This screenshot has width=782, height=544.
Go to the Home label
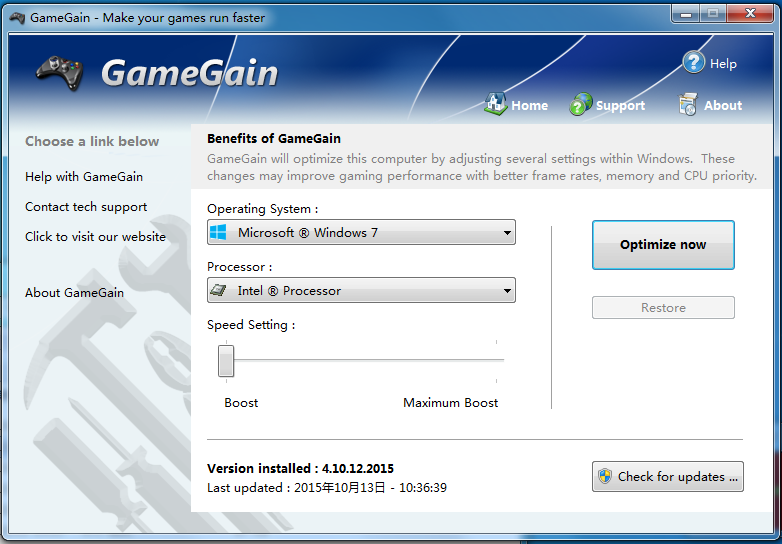[530, 106]
